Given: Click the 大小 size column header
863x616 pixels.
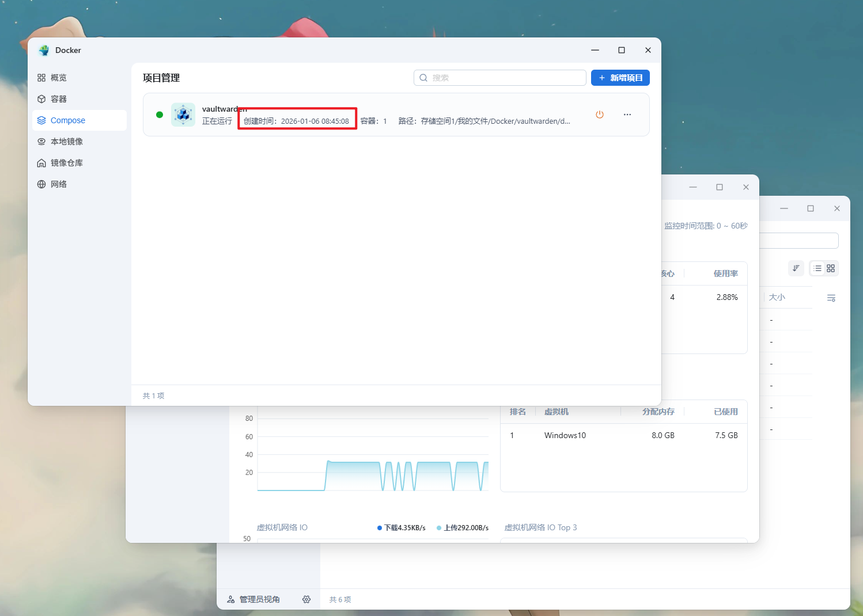Looking at the screenshot, I should [777, 297].
